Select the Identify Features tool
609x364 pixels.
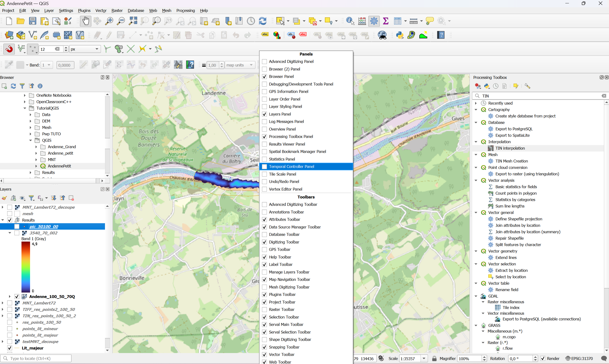350,21
